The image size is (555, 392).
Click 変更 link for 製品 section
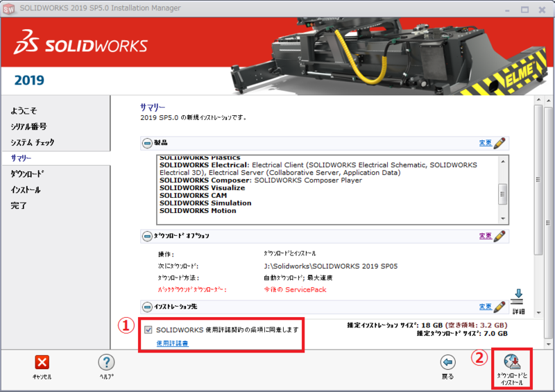485,143
